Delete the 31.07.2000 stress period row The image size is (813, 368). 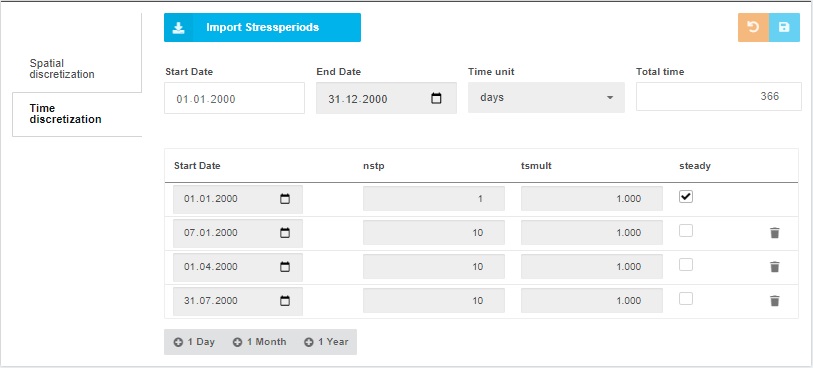pyautogui.click(x=775, y=301)
